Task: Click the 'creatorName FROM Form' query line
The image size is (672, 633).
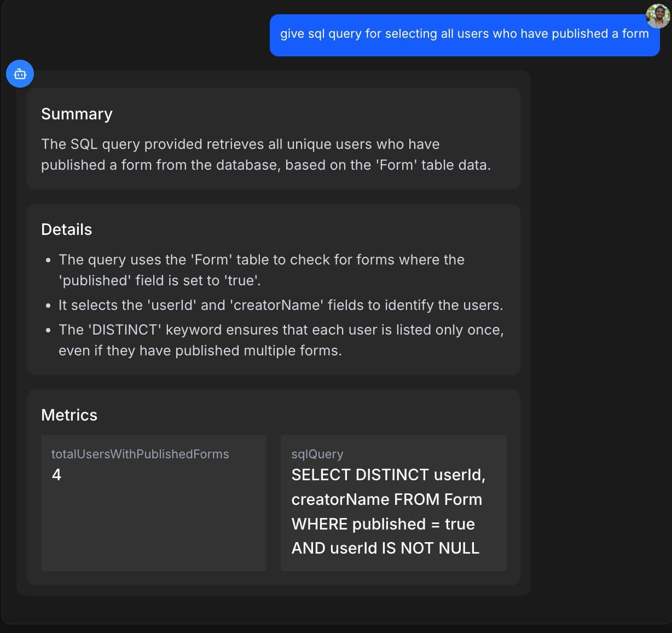Action: tap(386, 499)
